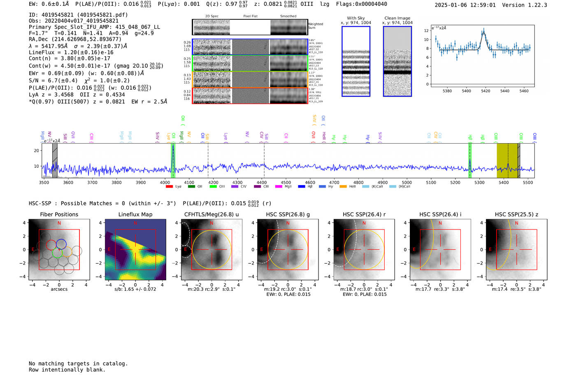Image resolution: width=576 pixels, height=392 pixels.
Task: Select the blue-bordered 2D spectrum row
Action: click(x=250, y=47)
